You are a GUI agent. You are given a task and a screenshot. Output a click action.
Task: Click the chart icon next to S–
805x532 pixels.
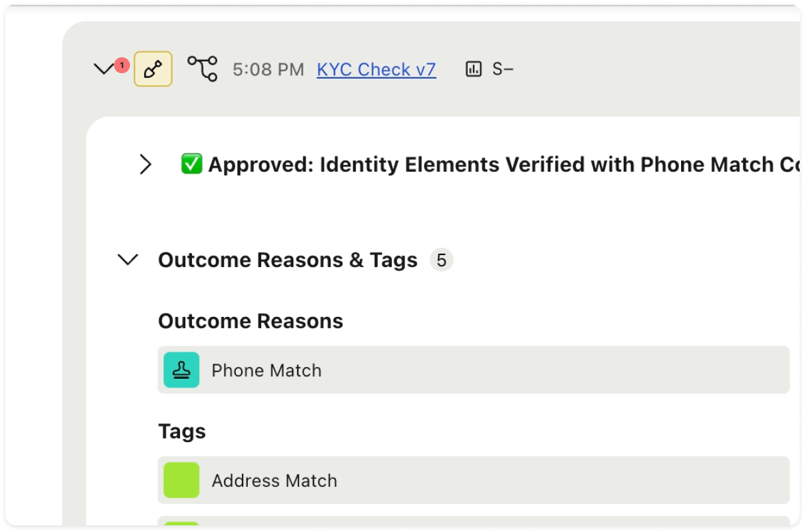click(x=474, y=69)
